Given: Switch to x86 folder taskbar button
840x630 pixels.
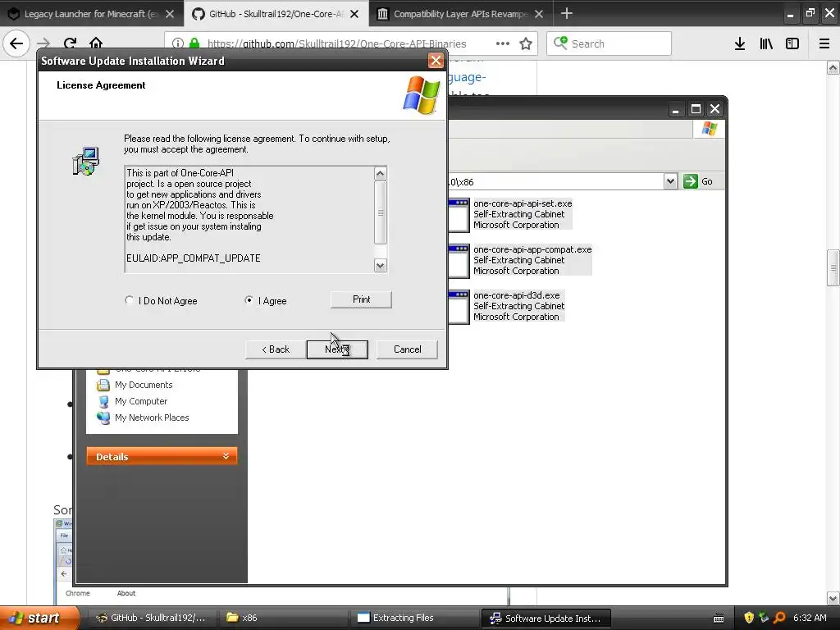Looking at the screenshot, I should tap(283, 618).
